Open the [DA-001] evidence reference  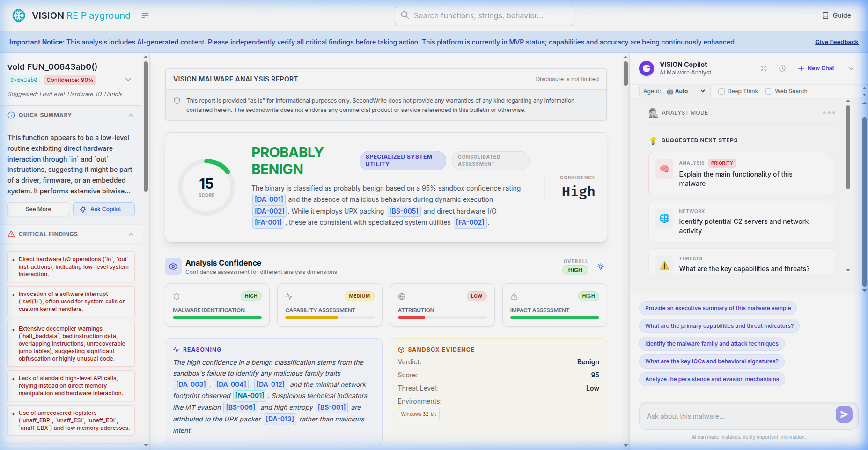pos(269,199)
